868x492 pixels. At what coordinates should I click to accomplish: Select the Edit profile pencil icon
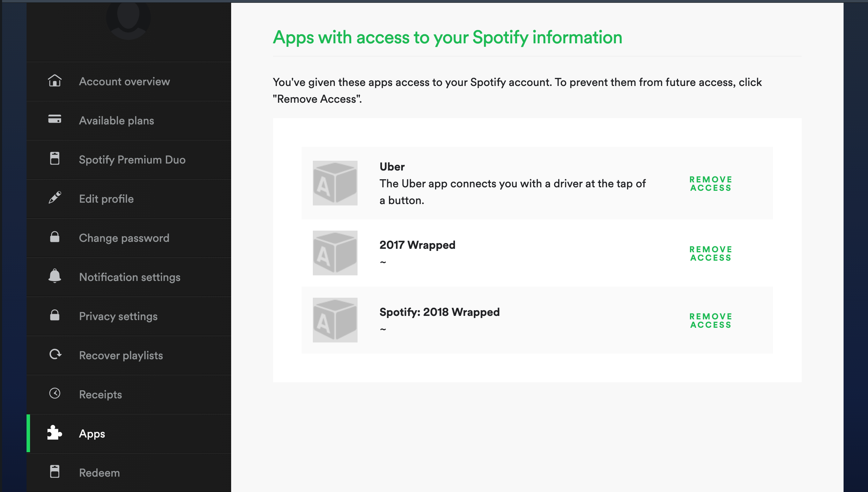point(54,198)
